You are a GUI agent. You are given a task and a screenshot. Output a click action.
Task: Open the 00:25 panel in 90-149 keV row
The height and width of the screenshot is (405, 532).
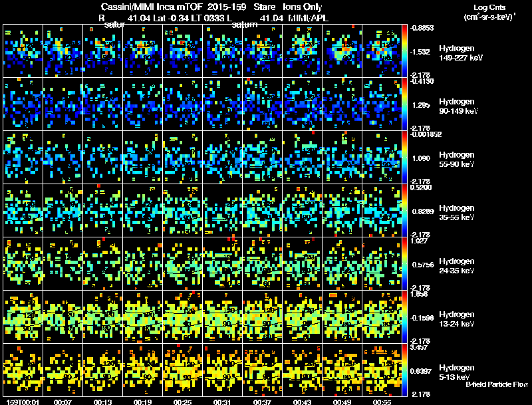coord(182,104)
